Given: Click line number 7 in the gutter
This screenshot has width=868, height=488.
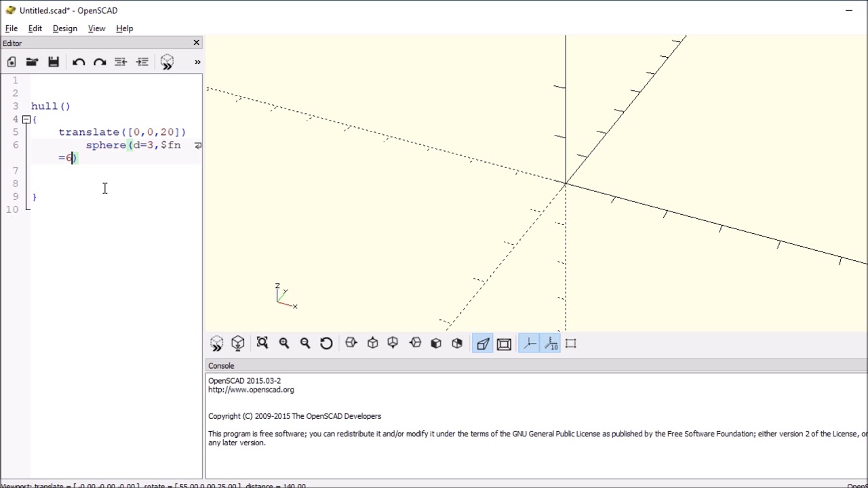Looking at the screenshot, I should pos(15,171).
